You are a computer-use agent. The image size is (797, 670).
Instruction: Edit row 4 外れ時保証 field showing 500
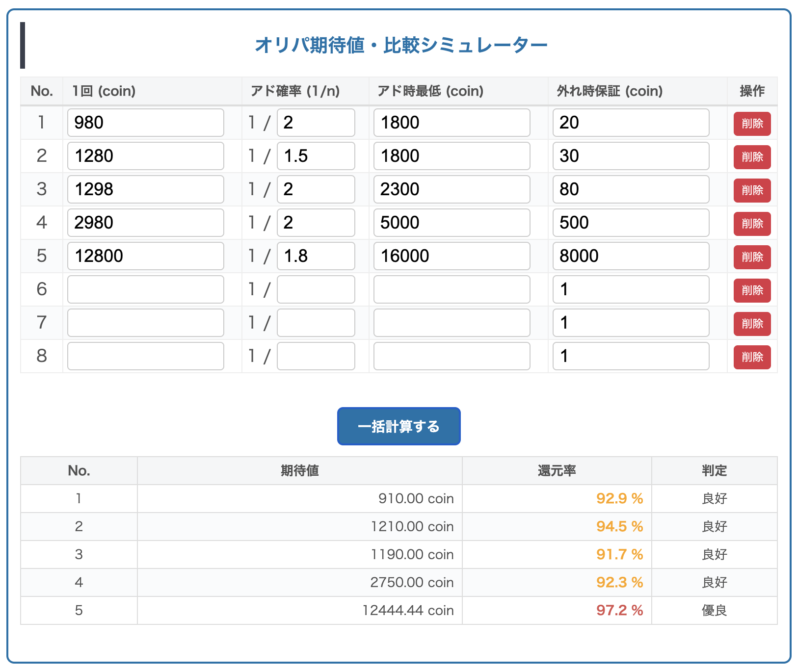(630, 223)
